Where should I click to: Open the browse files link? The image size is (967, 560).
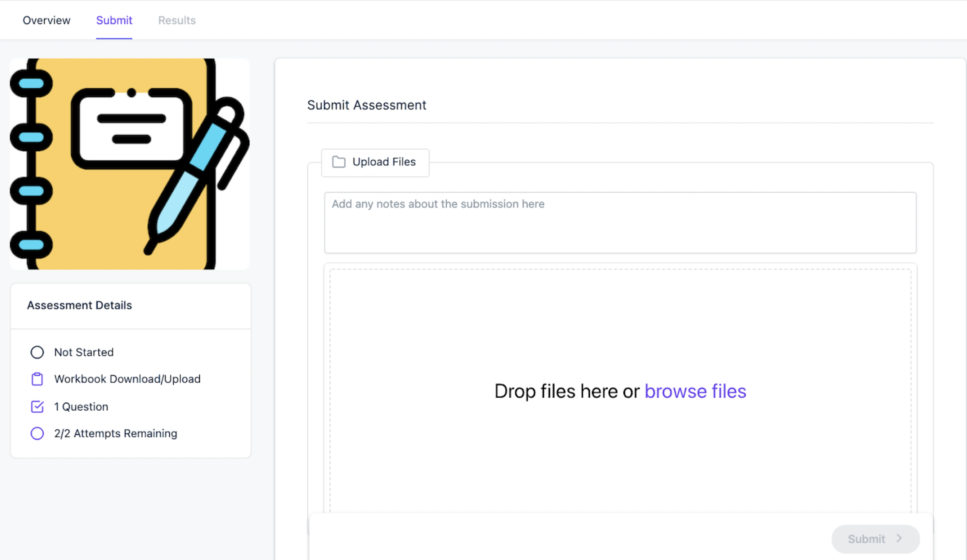click(695, 391)
